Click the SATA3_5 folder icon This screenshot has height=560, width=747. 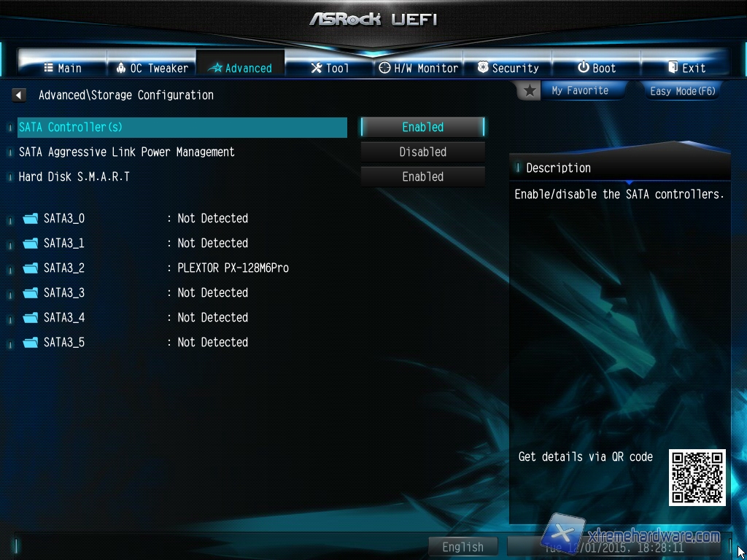tap(31, 343)
